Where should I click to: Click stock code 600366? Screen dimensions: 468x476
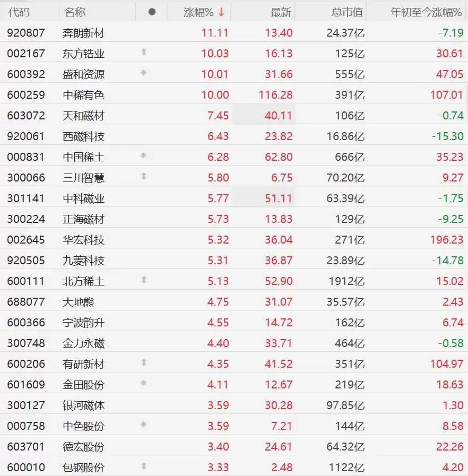pyautogui.click(x=26, y=323)
